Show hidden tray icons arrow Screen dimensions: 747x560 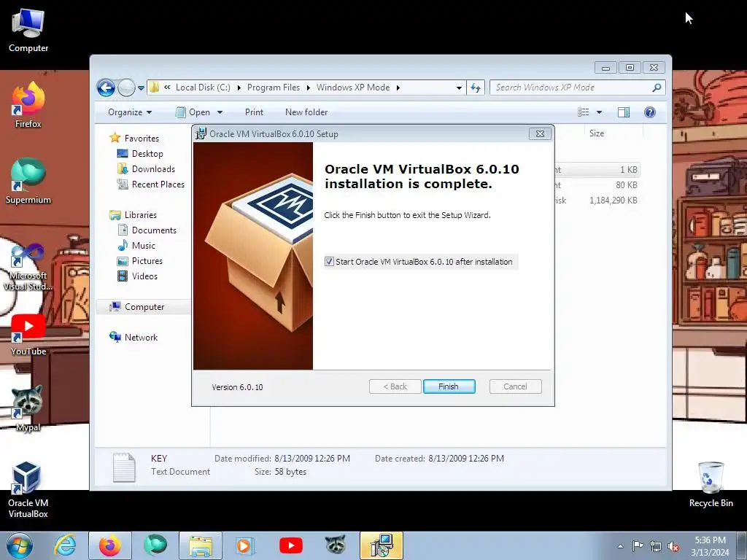[620, 546]
